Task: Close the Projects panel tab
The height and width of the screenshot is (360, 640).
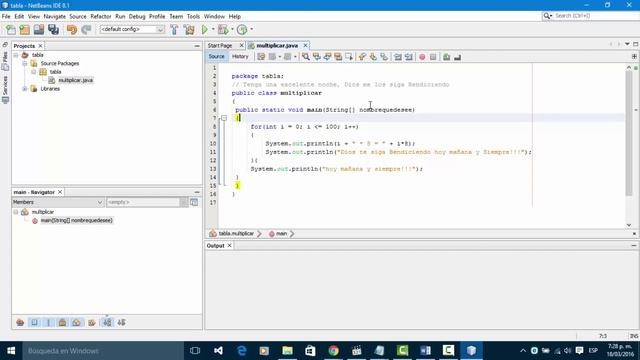Action: pos(40,46)
